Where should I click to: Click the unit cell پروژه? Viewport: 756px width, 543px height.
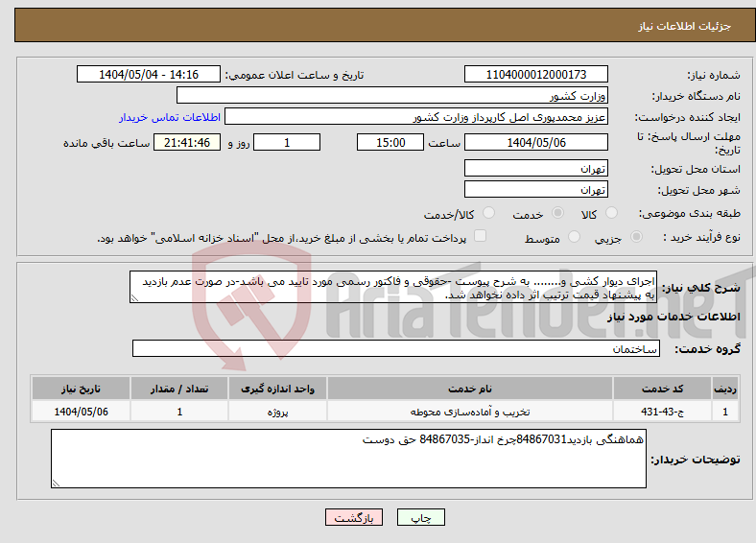pos(277,412)
